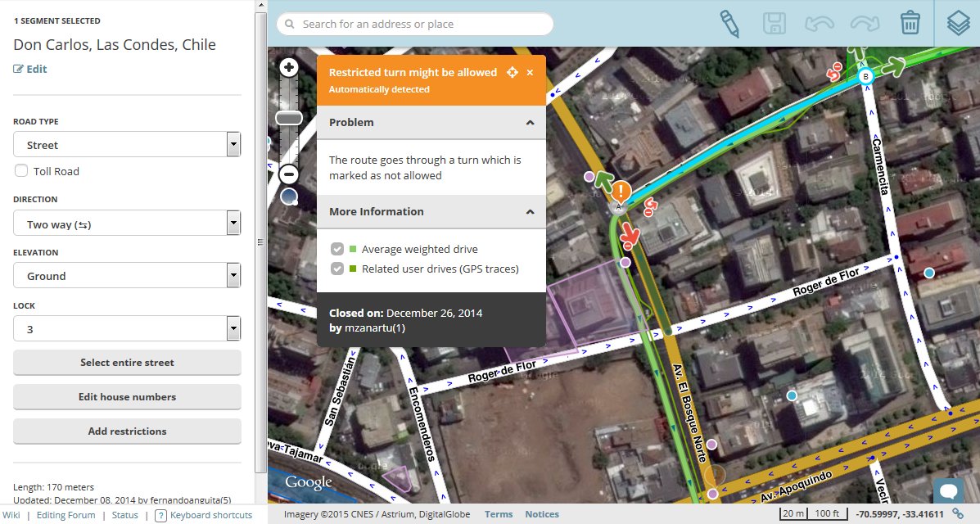Click the San Sebastián street label
980x524 pixels.
(340, 391)
